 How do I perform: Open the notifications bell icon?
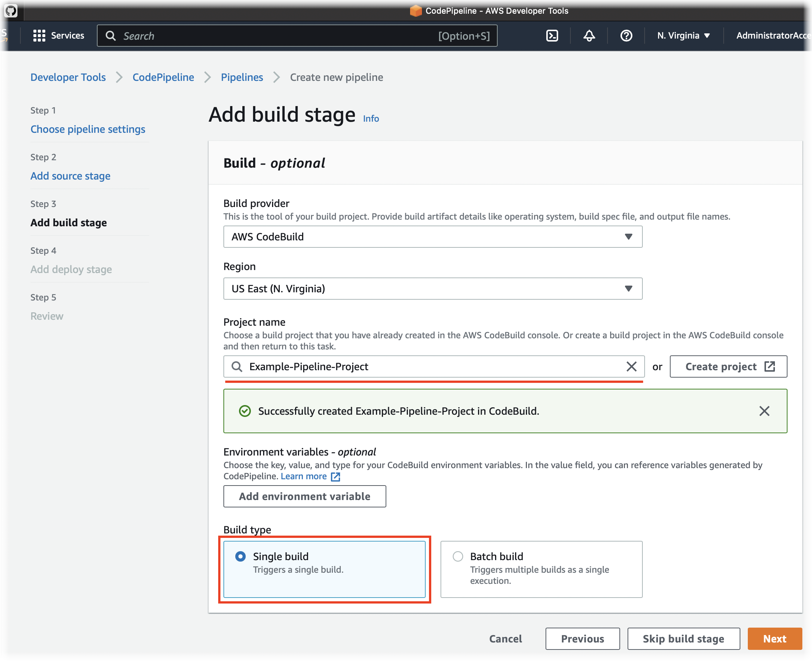click(x=589, y=36)
